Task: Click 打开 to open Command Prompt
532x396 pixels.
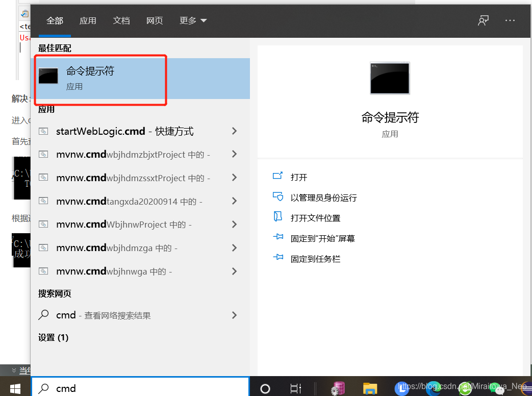Action: tap(299, 177)
